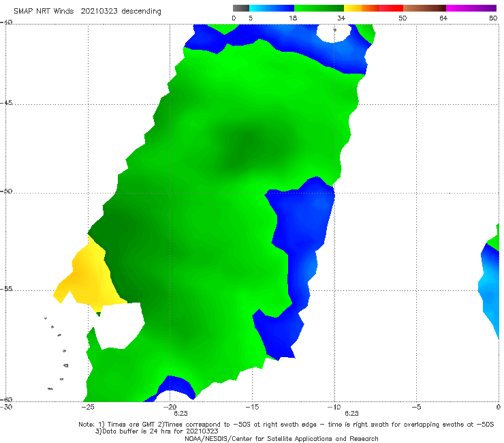This screenshot has width=504, height=443.
Task: Click the longitude axis label -25
Action: coord(88,407)
